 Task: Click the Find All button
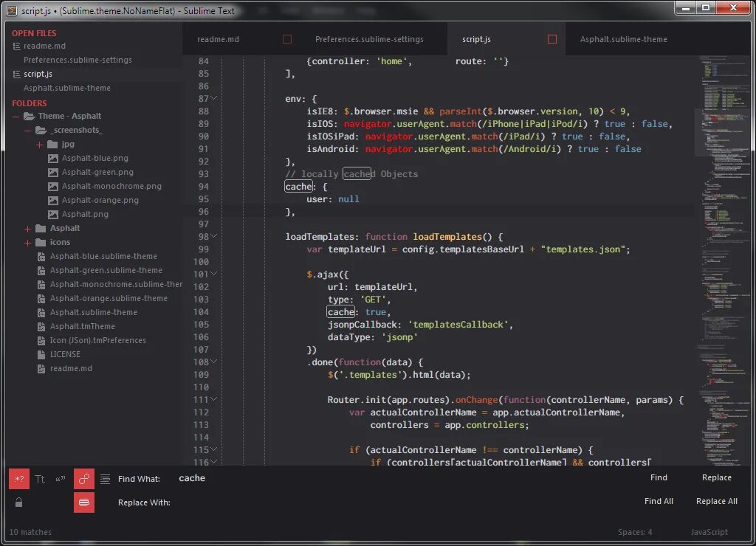point(659,501)
